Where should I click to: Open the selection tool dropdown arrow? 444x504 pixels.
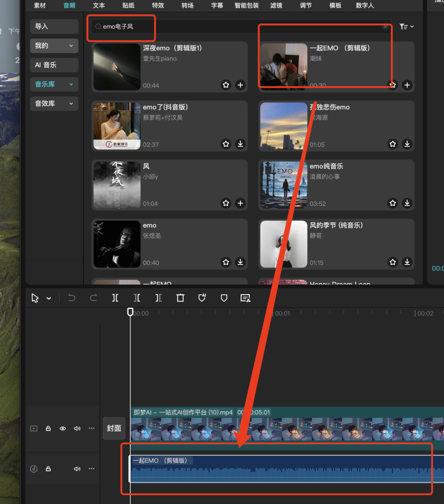[x=48, y=298]
